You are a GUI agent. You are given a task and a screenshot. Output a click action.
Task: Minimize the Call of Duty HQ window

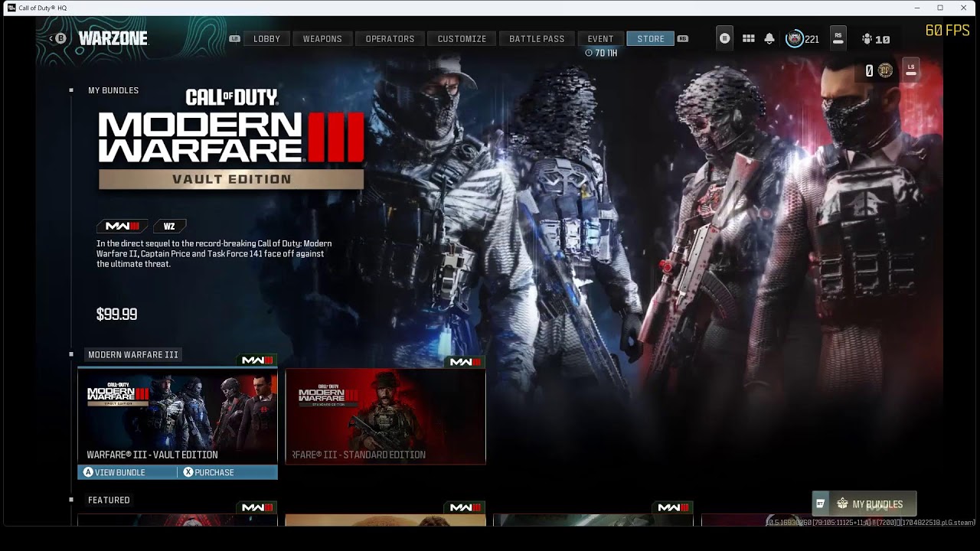pyautogui.click(x=917, y=8)
